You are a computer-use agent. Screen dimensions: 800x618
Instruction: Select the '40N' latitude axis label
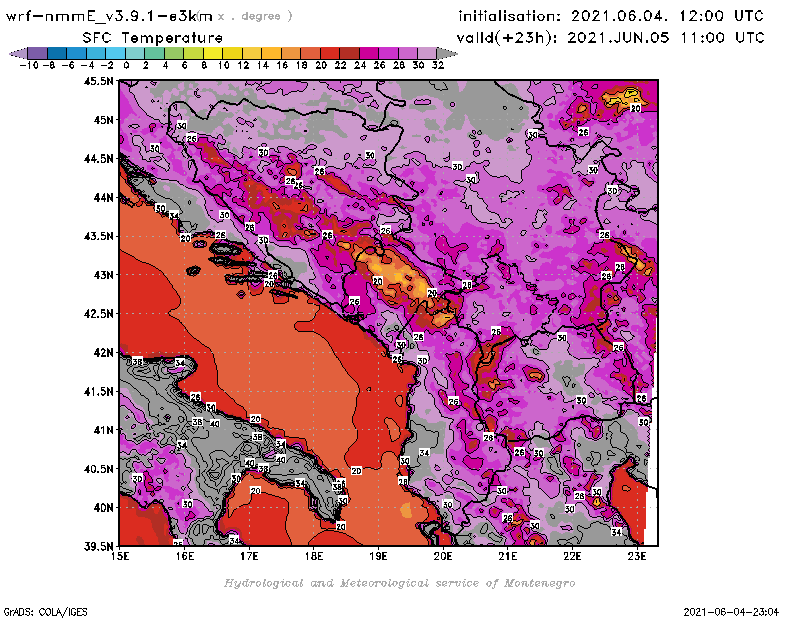point(104,508)
